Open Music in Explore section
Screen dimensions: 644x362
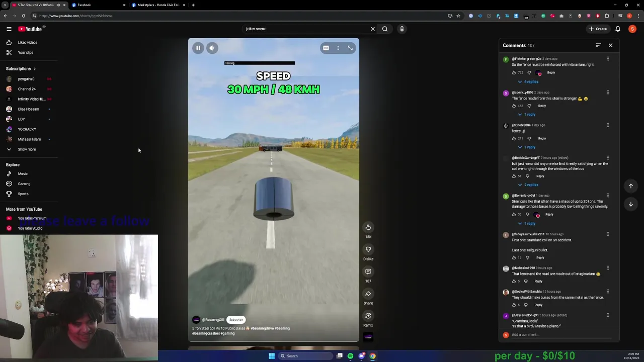(x=22, y=173)
